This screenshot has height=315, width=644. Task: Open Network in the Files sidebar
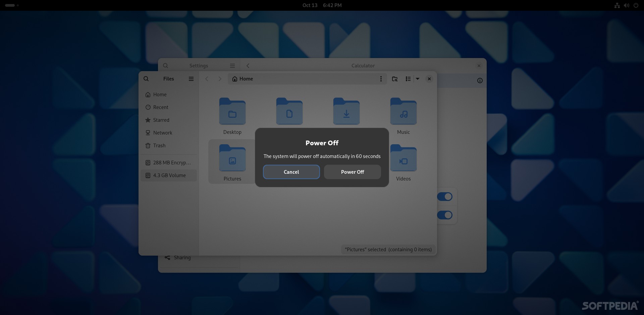[169, 133]
